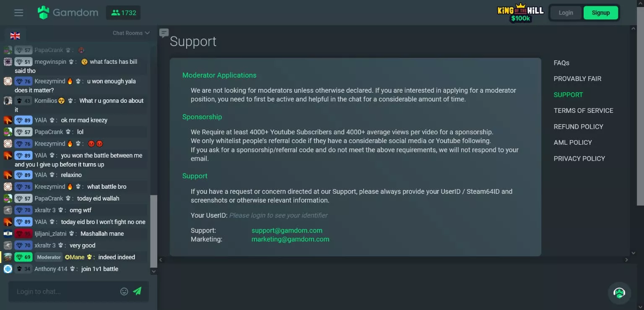Toggle the chat panel speech bubble icon
This screenshot has height=310, width=644.
coord(164,33)
